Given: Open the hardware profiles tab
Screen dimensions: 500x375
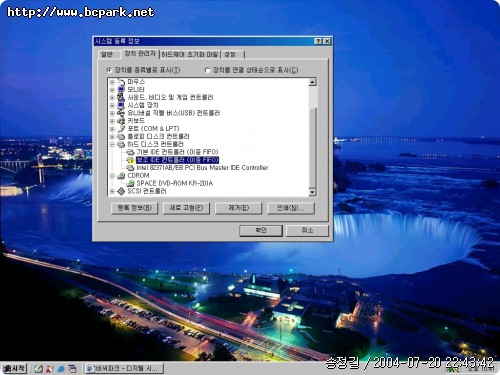Looking at the screenshot, I should 190,54.
